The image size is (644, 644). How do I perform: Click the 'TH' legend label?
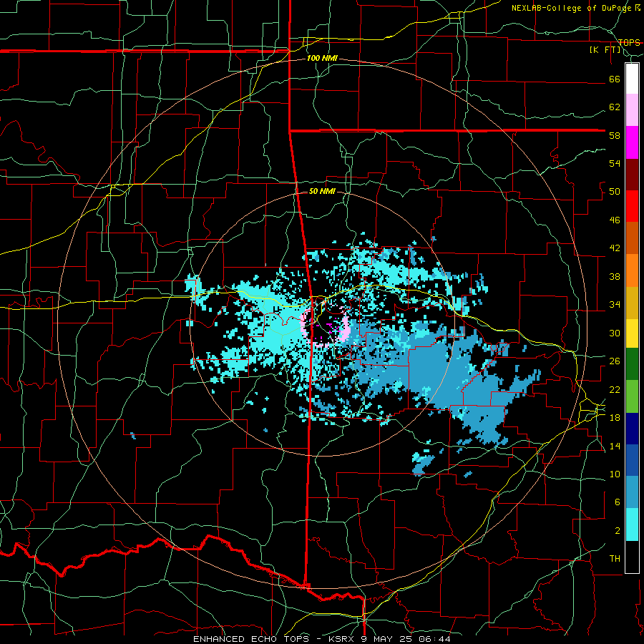click(615, 559)
